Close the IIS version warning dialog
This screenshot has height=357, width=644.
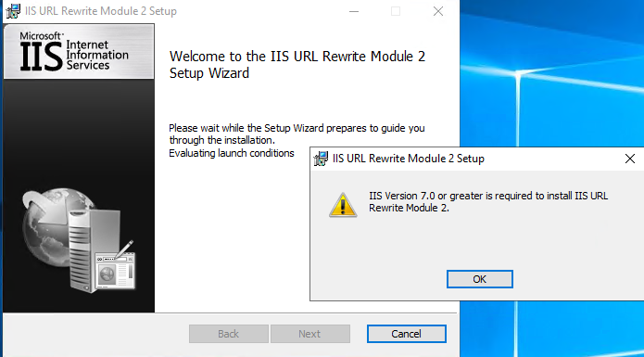click(629, 159)
